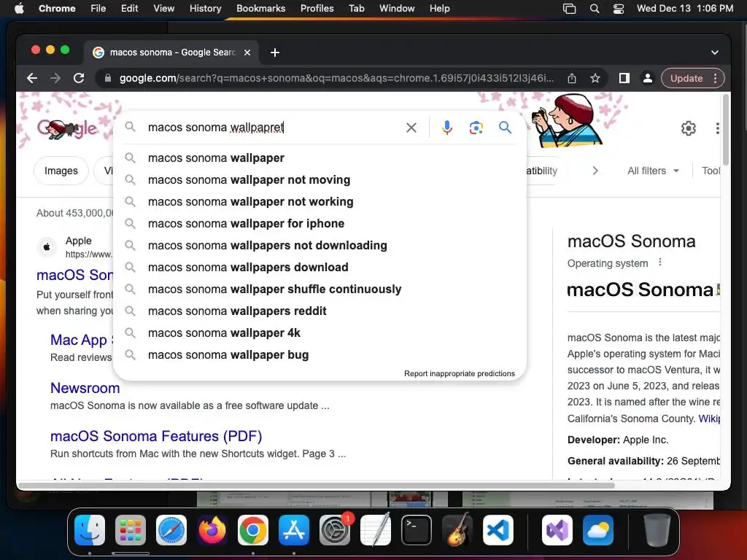This screenshot has height=560, width=747.
Task: Bookmark this page with the star icon
Action: coord(595,78)
